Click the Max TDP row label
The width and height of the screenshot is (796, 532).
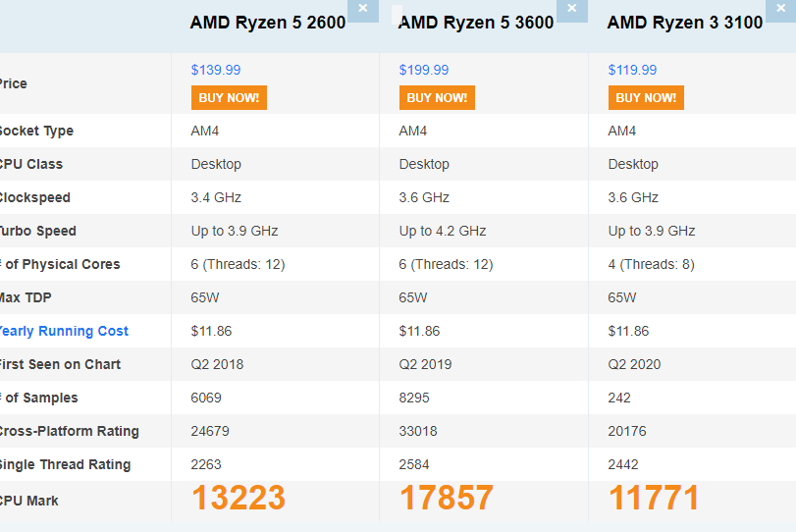click(x=26, y=297)
